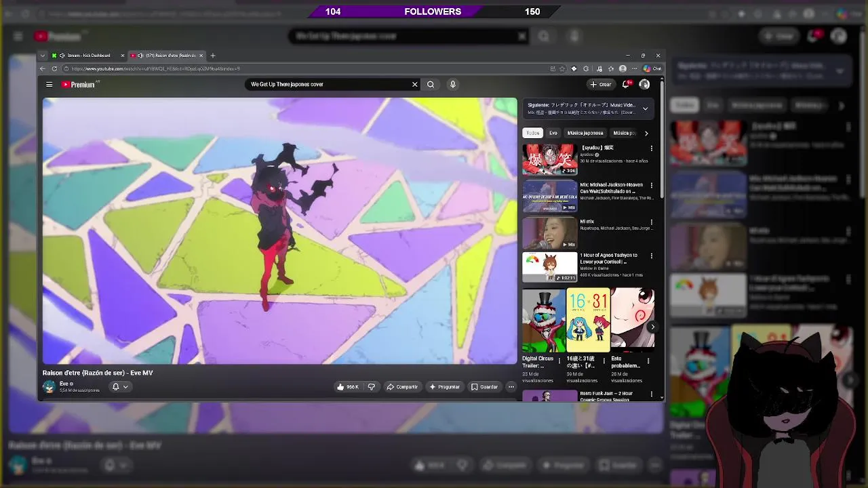
Task: Click 1 Hour of Agnes Tachyon video title
Action: coord(608,258)
